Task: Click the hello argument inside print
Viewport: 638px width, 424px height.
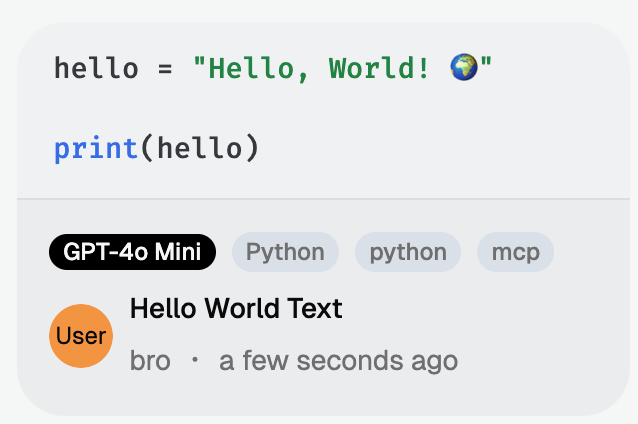Action: point(199,147)
